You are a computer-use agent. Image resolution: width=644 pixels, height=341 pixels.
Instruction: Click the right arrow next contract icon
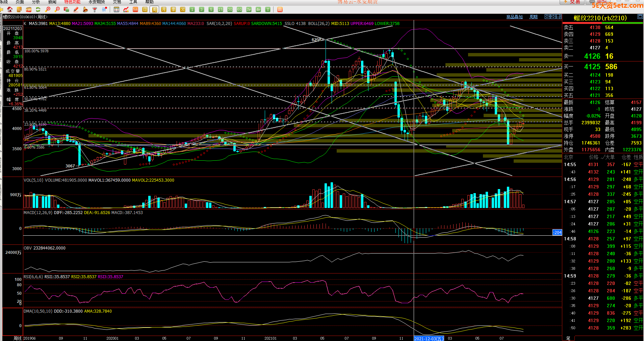pos(553,17)
